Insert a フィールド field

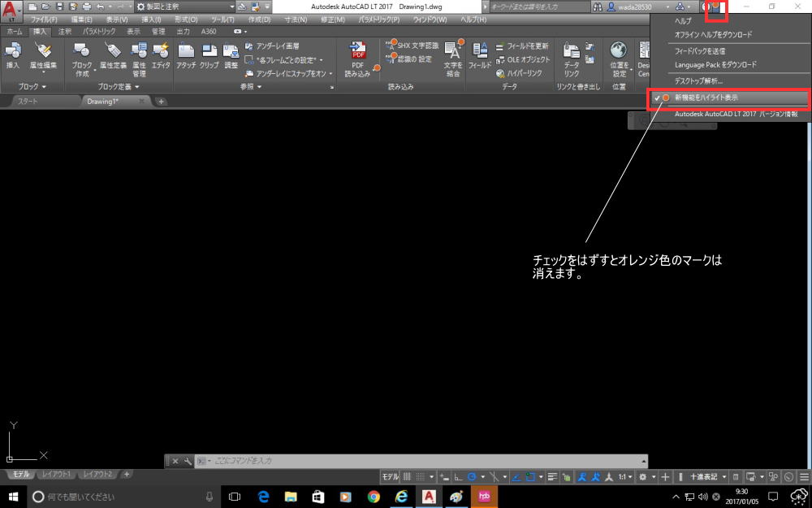[x=480, y=56]
